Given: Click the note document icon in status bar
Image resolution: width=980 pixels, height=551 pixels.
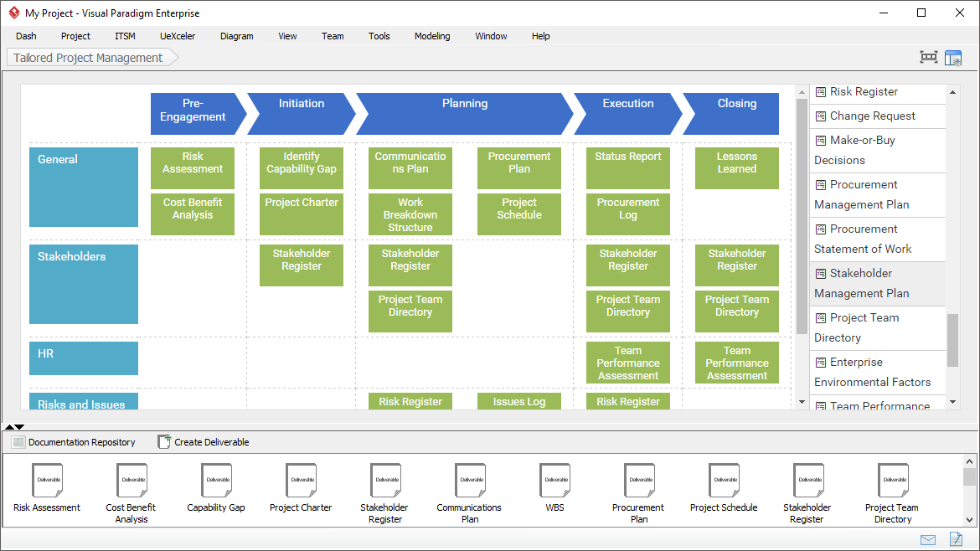Looking at the screenshot, I should pos(957,538).
